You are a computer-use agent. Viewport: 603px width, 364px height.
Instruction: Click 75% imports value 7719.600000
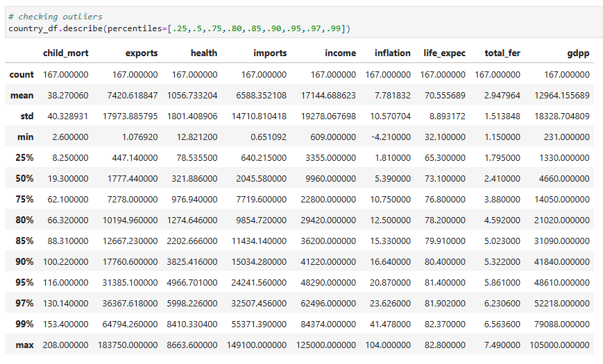tap(262, 199)
